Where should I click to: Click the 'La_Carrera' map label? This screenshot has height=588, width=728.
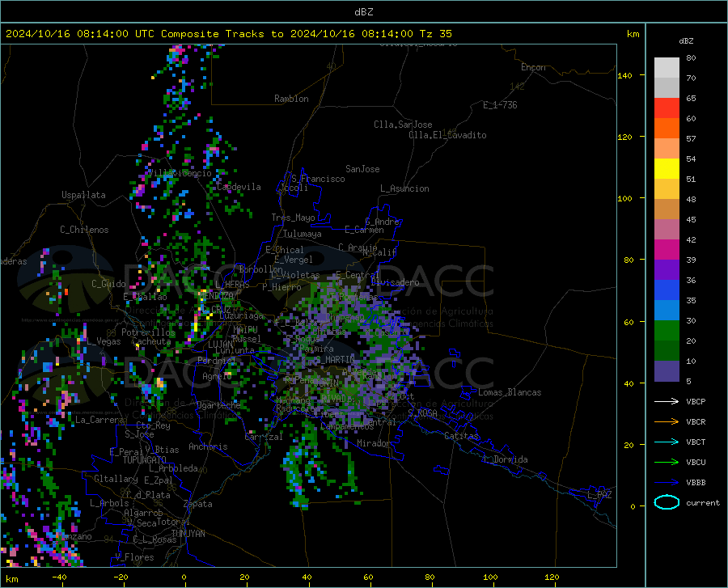99,420
